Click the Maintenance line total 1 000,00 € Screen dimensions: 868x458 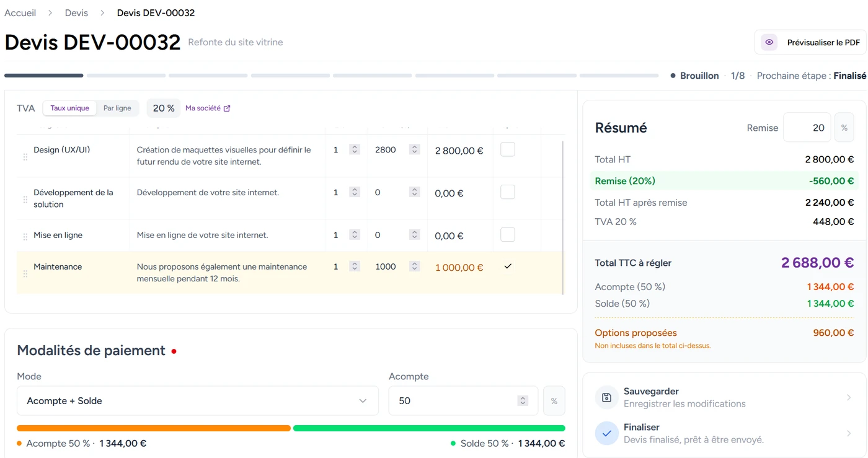coord(459,268)
